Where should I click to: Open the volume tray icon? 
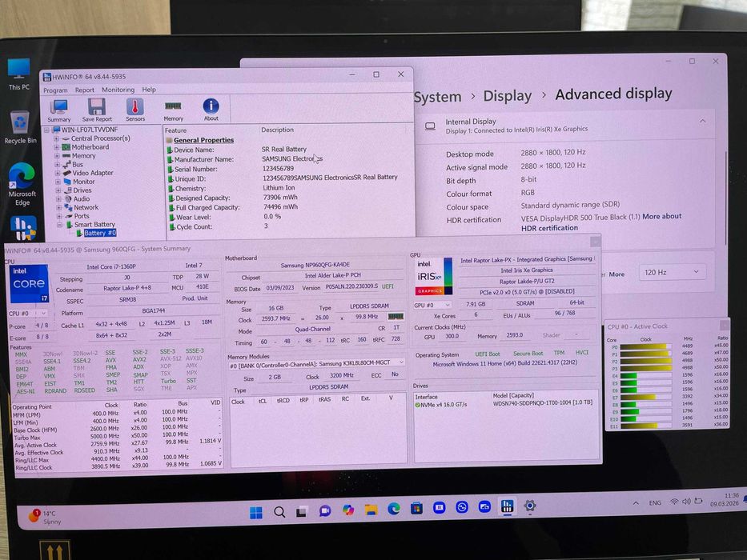[686, 502]
